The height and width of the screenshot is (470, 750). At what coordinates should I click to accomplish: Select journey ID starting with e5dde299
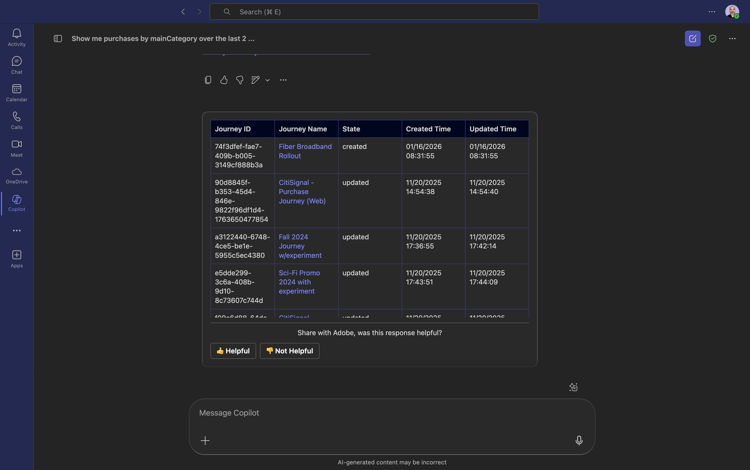pos(239,286)
